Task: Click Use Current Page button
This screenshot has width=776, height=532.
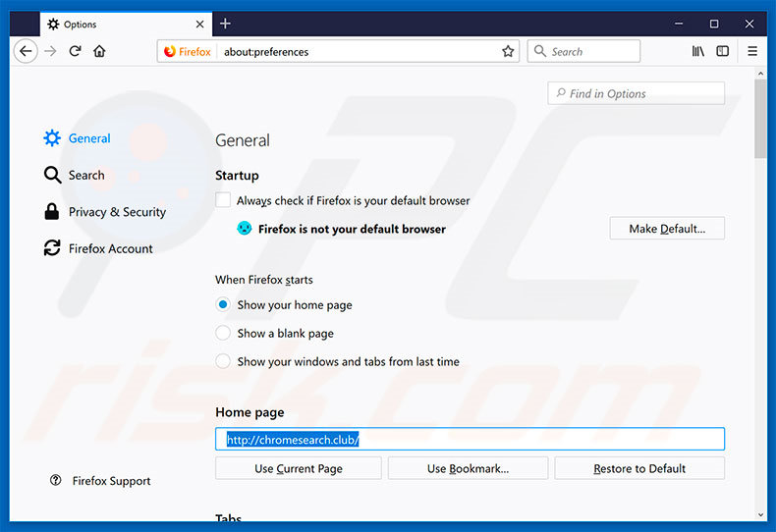Action: click(x=299, y=468)
